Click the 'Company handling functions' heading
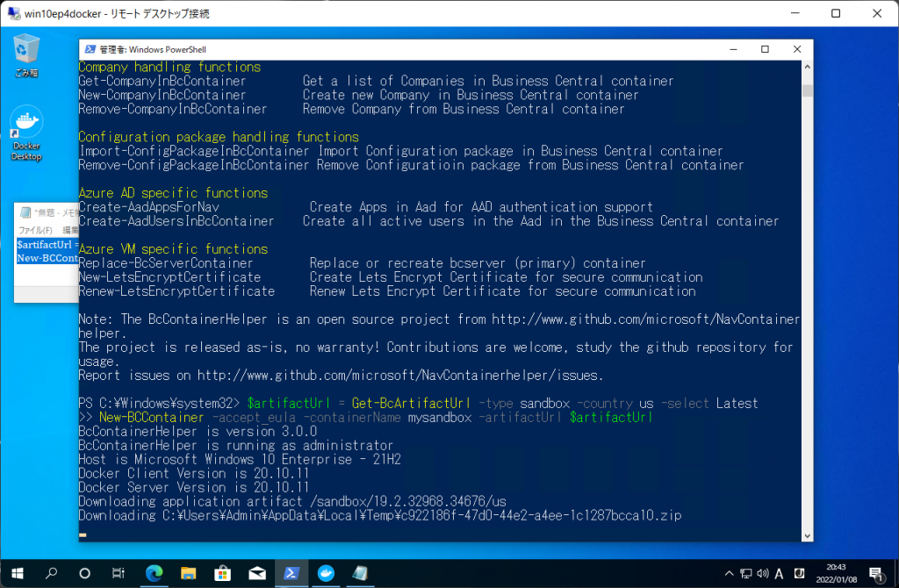 coord(169,67)
